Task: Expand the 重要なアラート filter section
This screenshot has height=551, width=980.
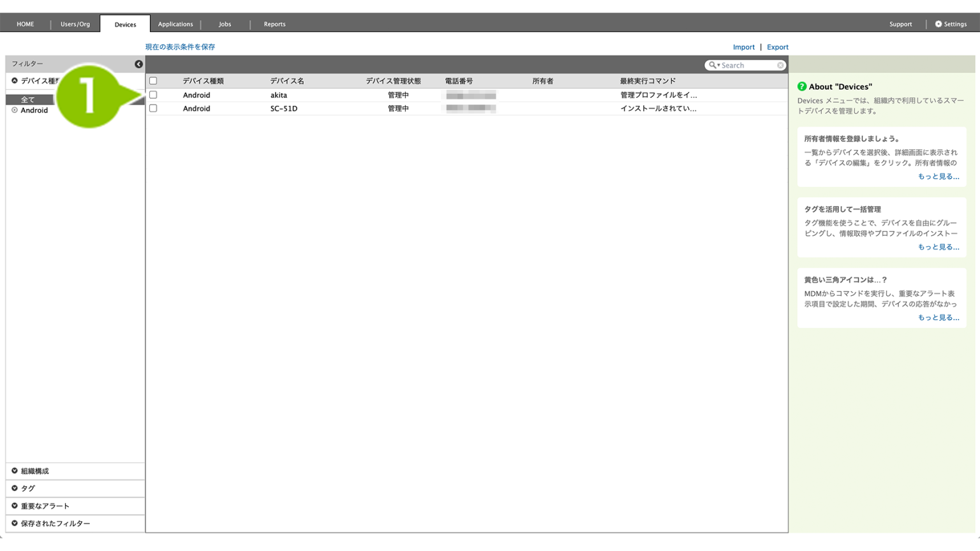Action: (x=15, y=506)
